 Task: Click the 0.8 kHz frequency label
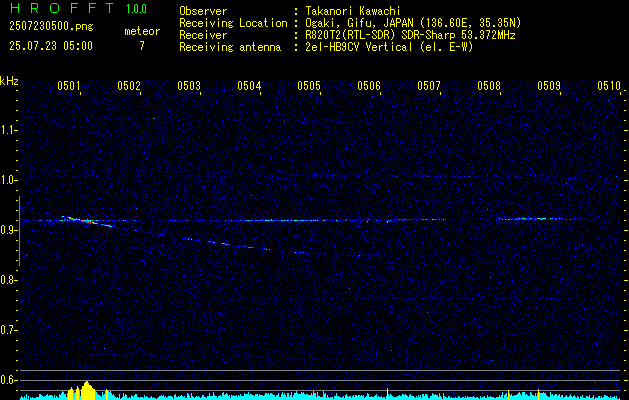point(8,280)
